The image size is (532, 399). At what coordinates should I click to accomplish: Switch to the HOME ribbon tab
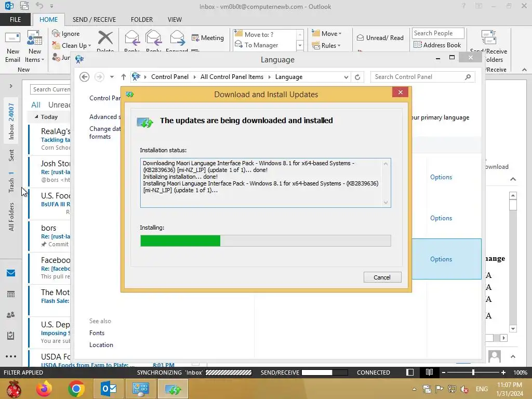pos(48,20)
